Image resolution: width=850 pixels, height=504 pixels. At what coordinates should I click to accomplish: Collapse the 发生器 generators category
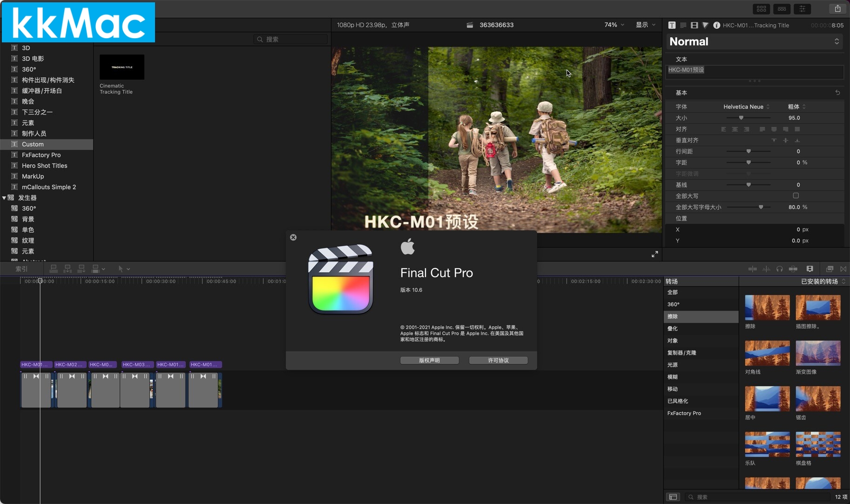[x=4, y=198]
